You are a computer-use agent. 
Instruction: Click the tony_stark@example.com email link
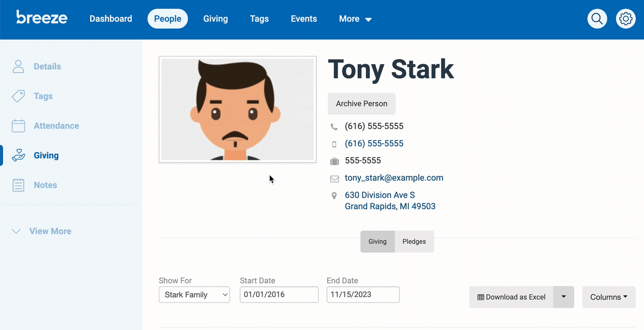[x=394, y=178]
